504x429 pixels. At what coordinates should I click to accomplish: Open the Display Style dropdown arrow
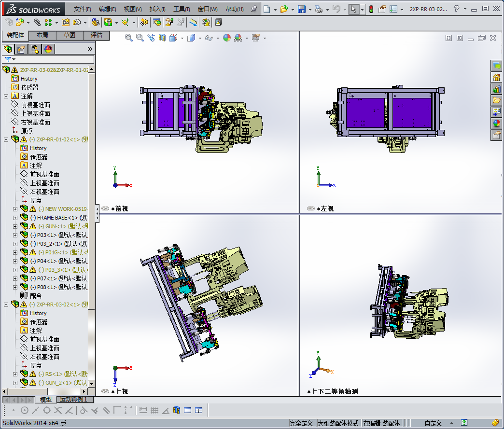tap(200, 38)
